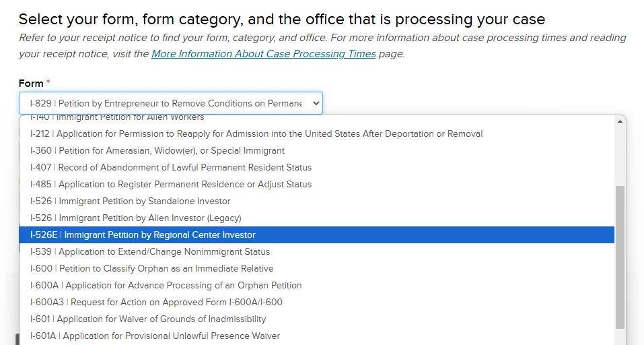Choose I-539 Extend/Change Nonimmigrant Status
Image resolution: width=644 pixels, height=345 pixels.
click(x=150, y=251)
